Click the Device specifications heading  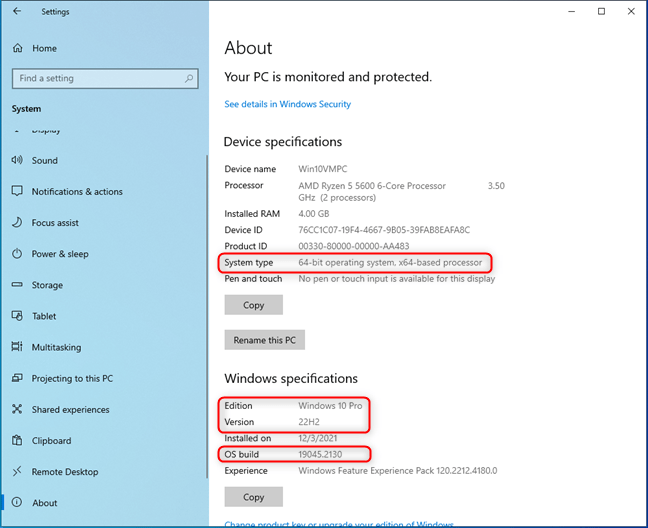point(283,142)
